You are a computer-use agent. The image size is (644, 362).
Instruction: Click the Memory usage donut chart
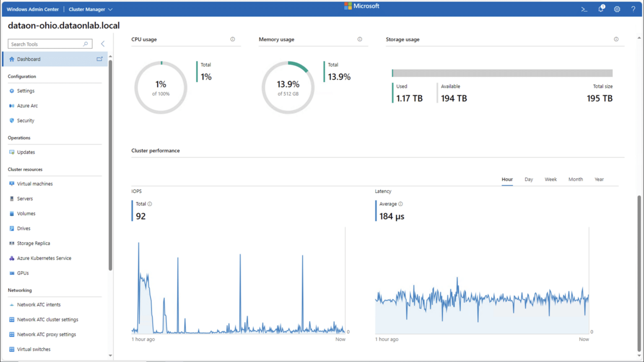pos(288,88)
